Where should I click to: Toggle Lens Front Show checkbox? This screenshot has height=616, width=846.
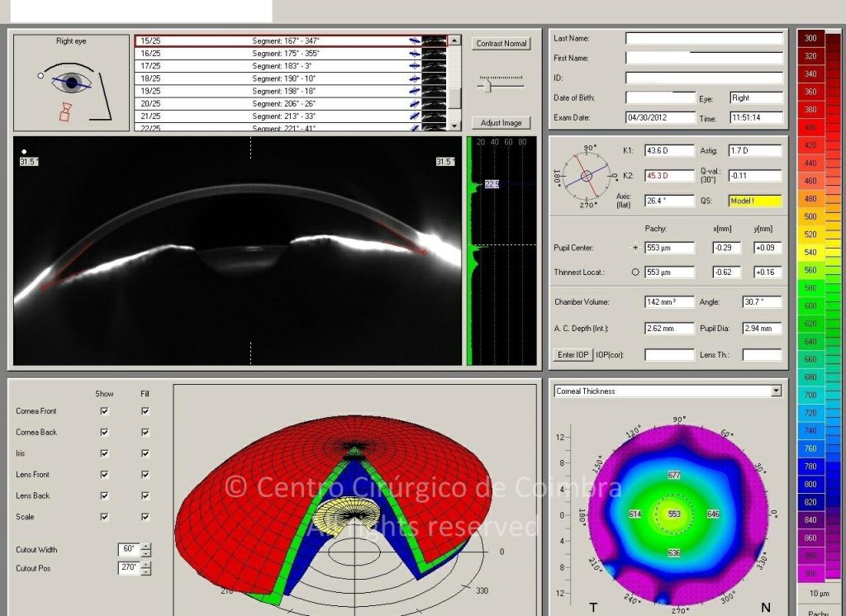[104, 475]
